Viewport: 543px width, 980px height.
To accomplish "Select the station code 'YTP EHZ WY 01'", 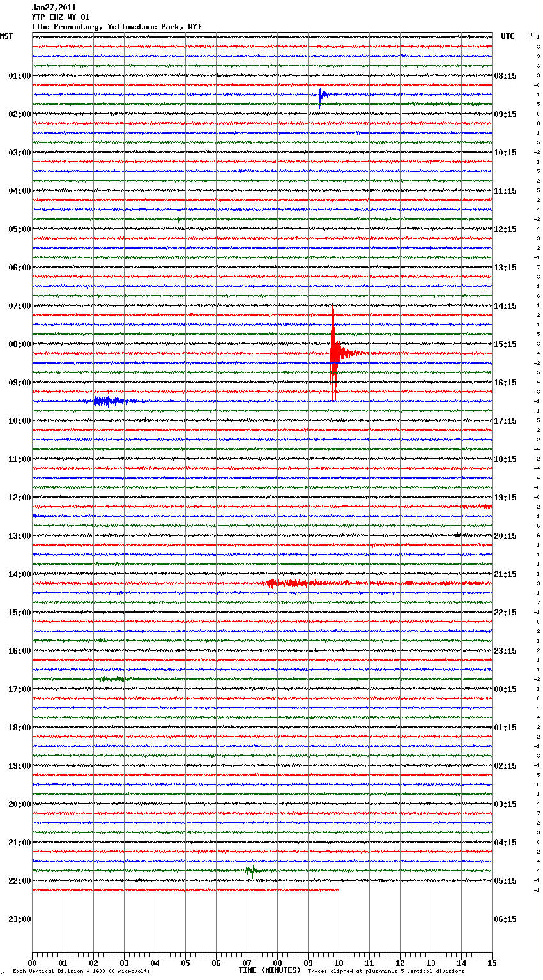I will pos(61,17).
